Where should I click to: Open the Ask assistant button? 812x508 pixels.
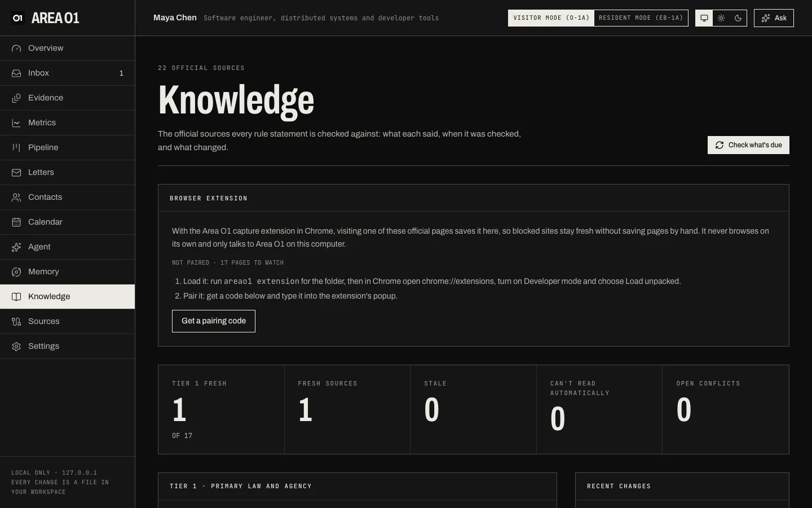[x=774, y=18]
